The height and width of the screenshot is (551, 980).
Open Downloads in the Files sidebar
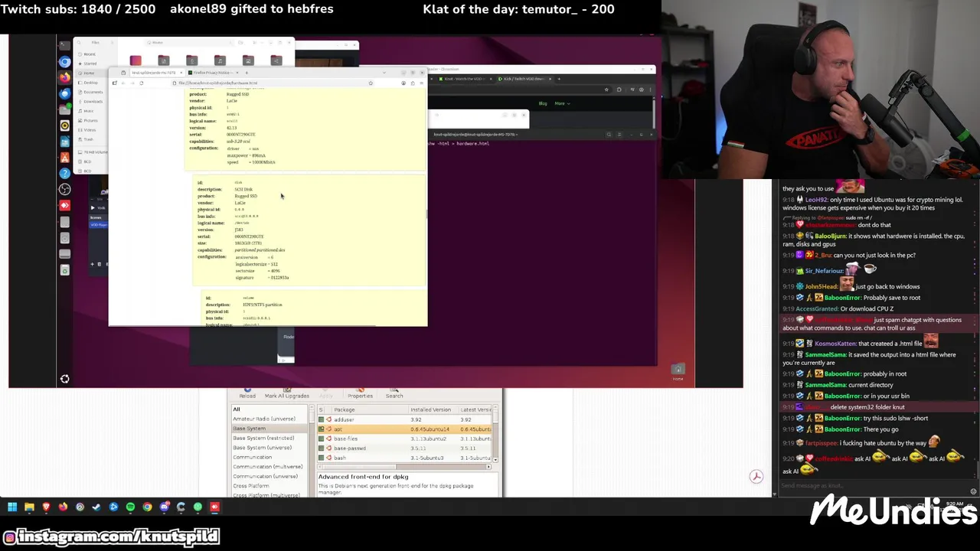(93, 102)
